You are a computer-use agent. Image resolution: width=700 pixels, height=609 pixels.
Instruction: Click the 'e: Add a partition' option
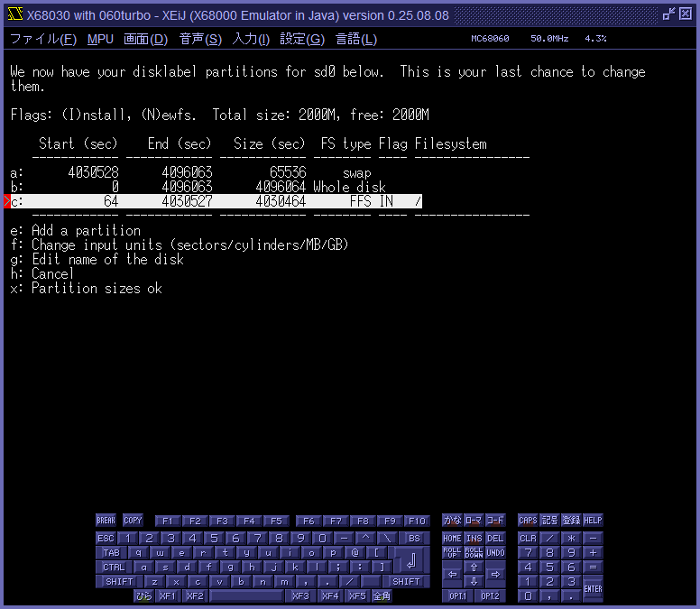(76, 230)
